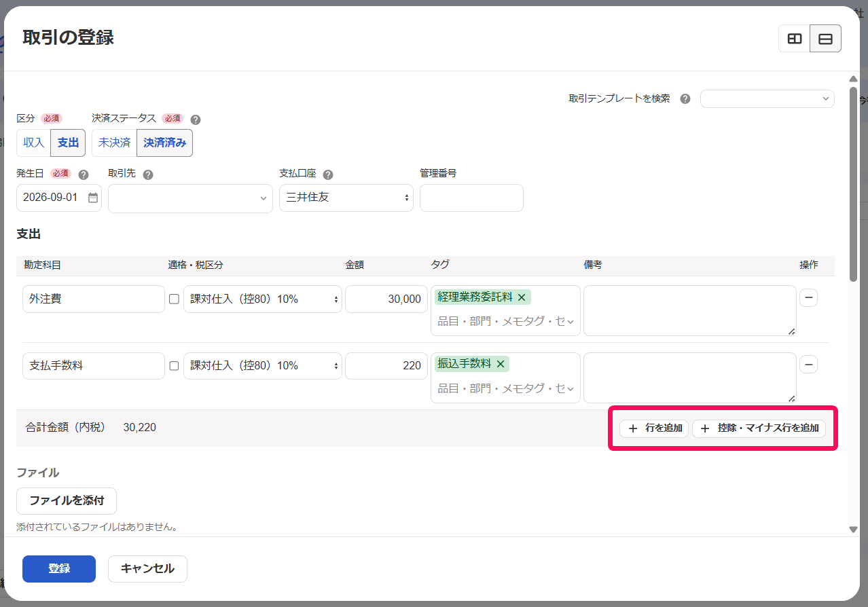Tick the 適格 checkbox on 支払手数料 row
The height and width of the screenshot is (607, 868).
[x=174, y=365]
